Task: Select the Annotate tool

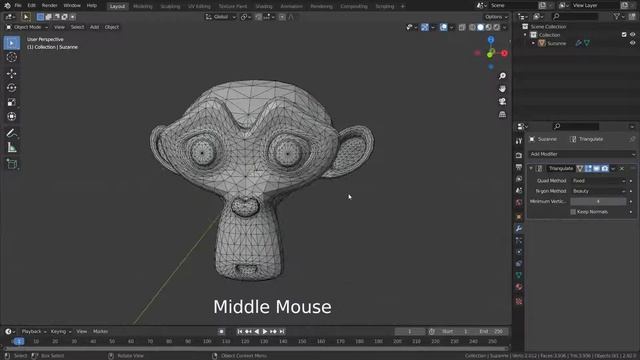Action: pyautogui.click(x=12, y=133)
